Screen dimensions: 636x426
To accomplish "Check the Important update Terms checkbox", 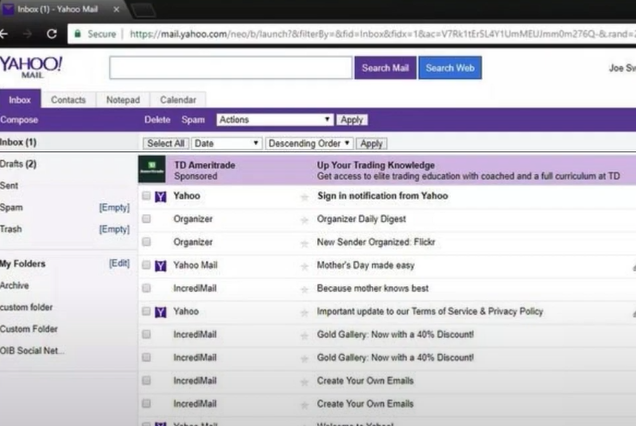I will pos(146,311).
